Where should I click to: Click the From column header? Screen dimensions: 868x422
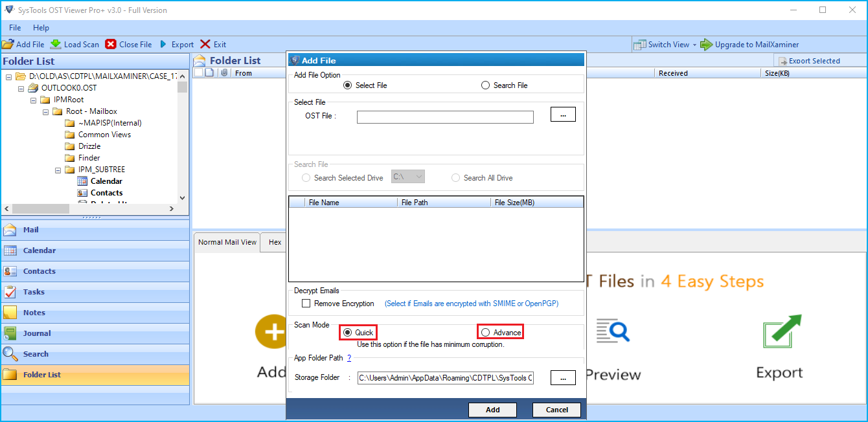[x=244, y=73]
